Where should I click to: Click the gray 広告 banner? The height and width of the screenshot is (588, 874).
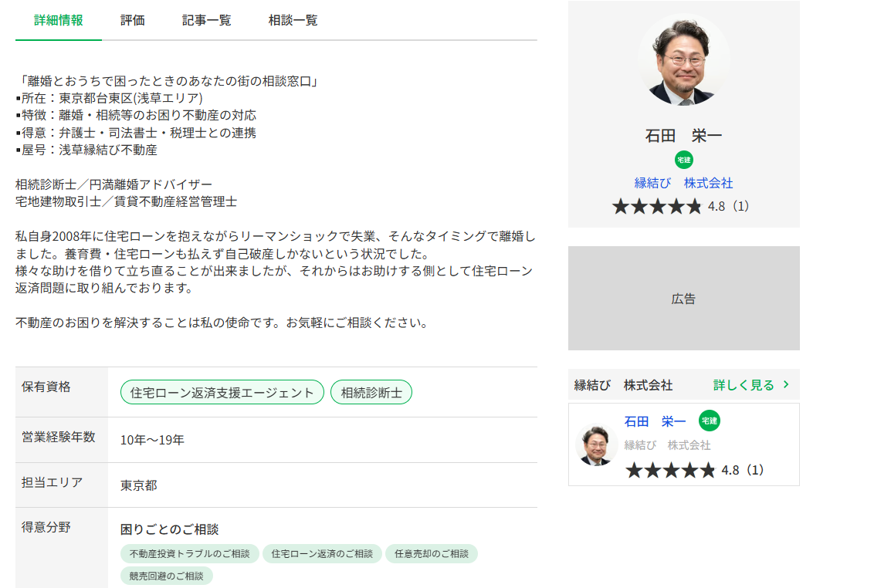point(683,299)
